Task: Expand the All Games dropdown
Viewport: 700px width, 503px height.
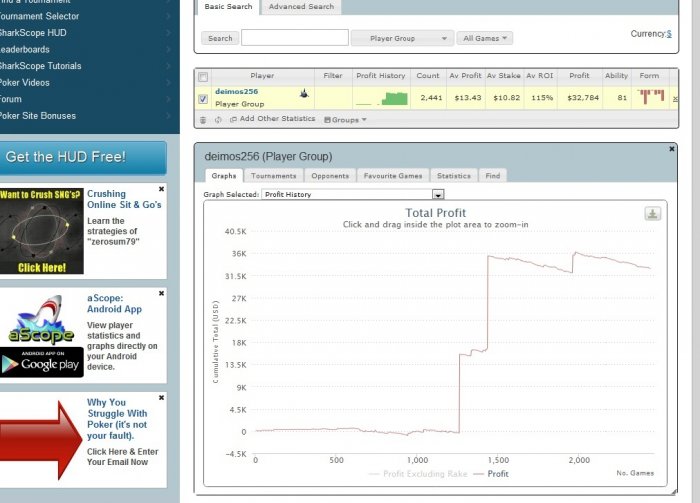Action: coord(484,38)
